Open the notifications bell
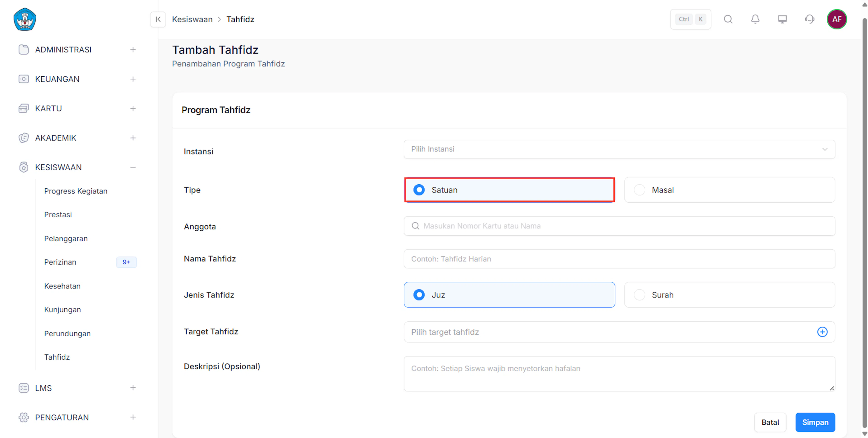Screen dimensions: 868x438 coord(755,19)
